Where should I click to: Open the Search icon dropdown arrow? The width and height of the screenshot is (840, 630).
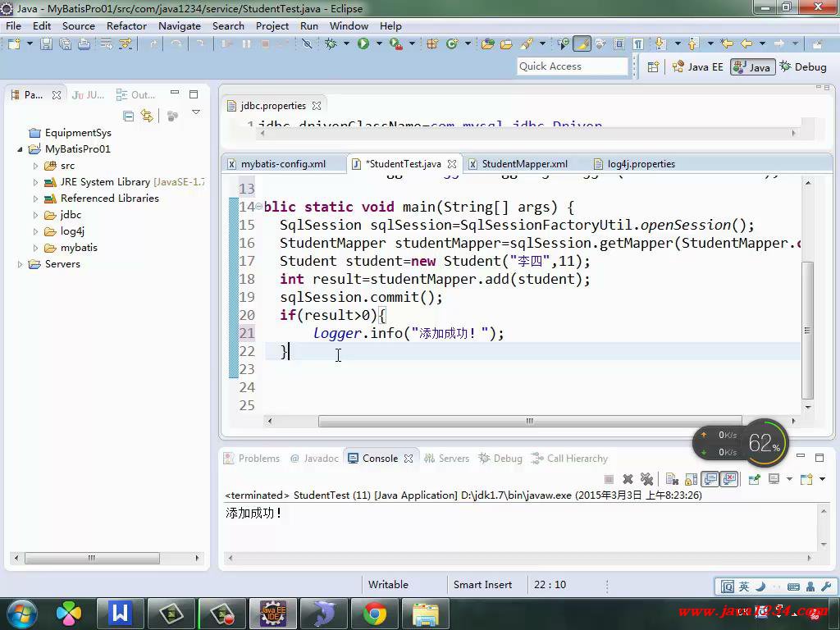(x=542, y=44)
